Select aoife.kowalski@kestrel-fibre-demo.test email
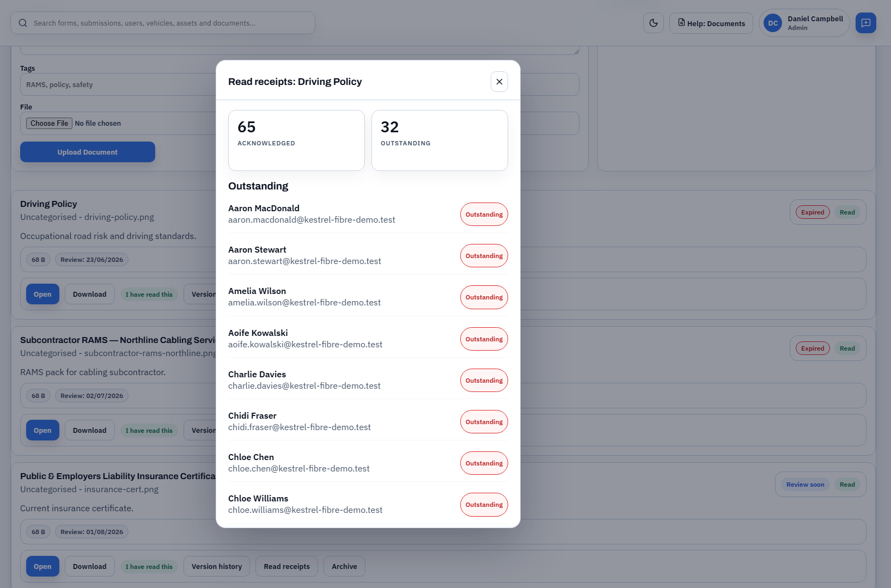The width and height of the screenshot is (891, 588). (x=305, y=345)
